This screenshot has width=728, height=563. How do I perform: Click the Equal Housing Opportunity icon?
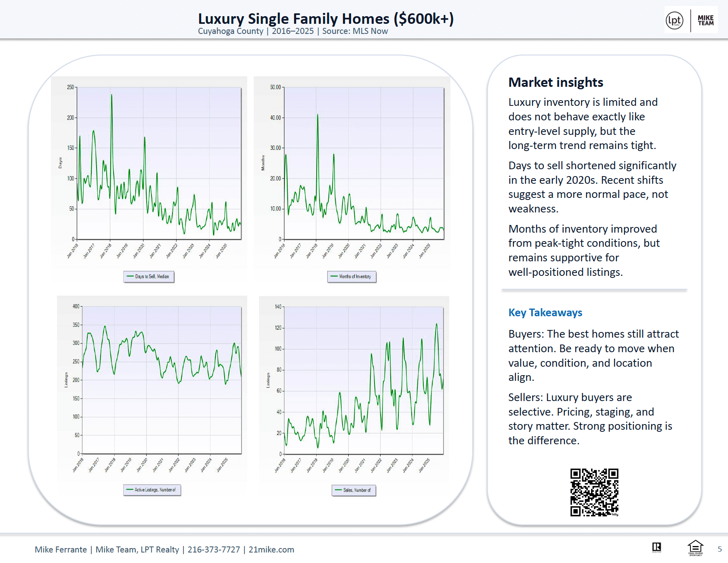[695, 548]
